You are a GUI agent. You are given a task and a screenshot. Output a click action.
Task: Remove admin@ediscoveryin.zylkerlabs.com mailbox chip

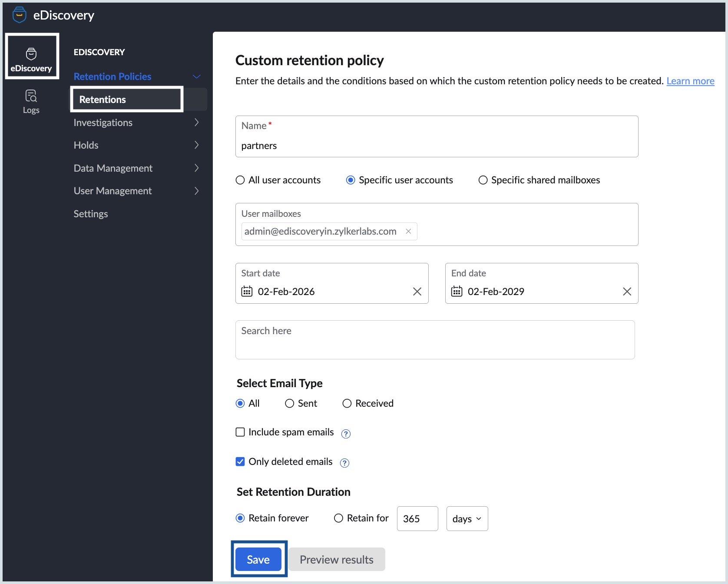408,231
